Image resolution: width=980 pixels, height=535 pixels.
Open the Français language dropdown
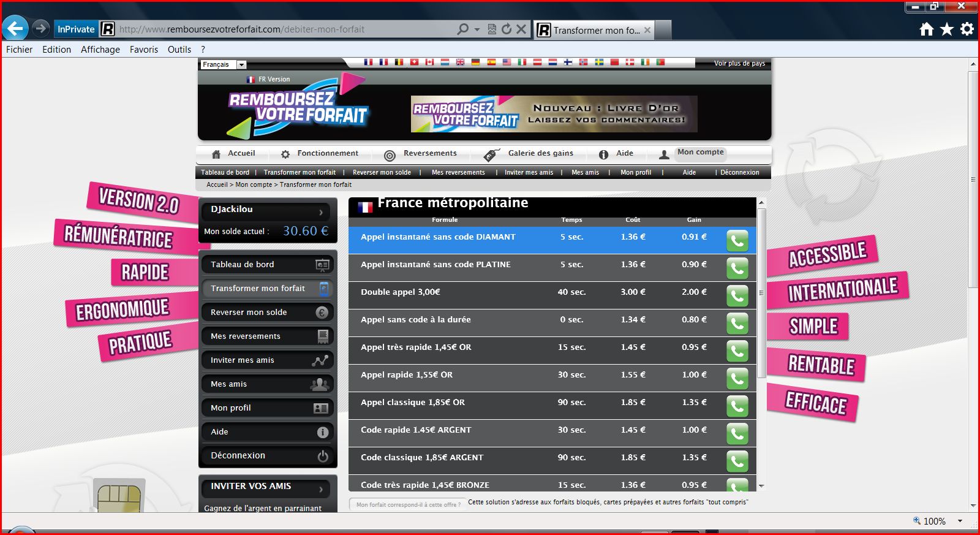click(x=224, y=64)
